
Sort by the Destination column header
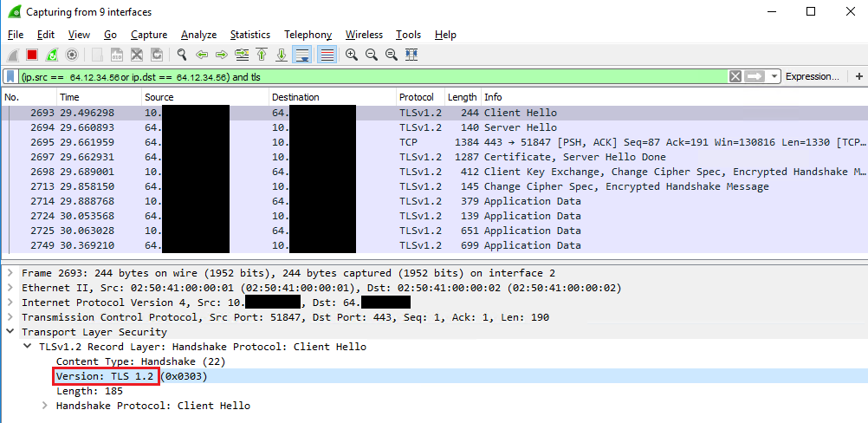(x=333, y=97)
